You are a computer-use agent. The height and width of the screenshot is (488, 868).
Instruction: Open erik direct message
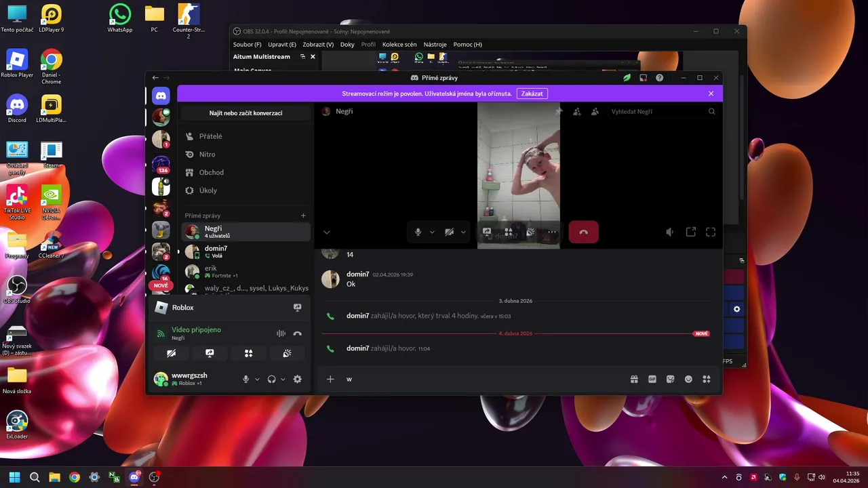point(245,272)
